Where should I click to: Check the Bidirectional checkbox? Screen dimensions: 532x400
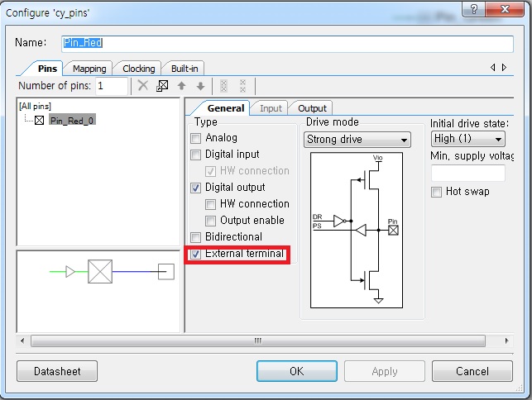pyautogui.click(x=195, y=237)
